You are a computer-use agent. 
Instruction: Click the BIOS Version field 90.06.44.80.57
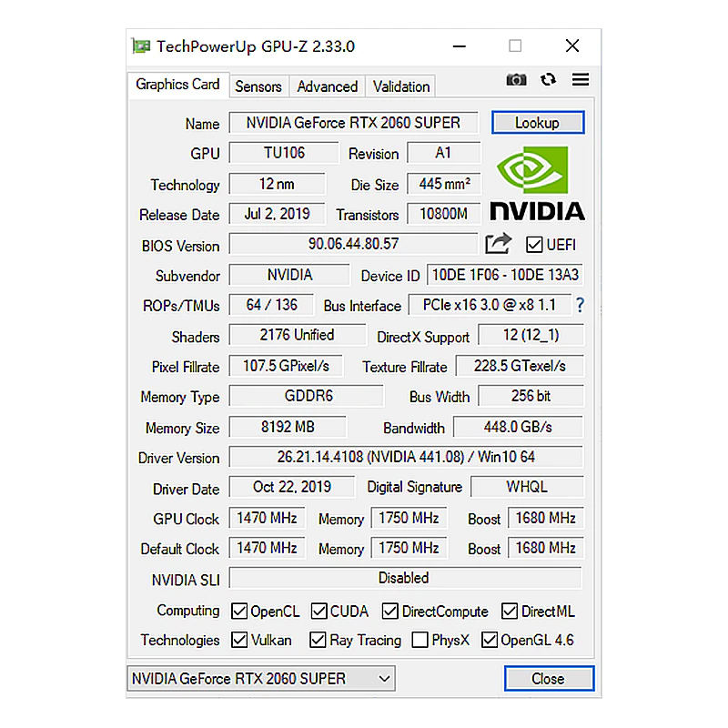click(353, 244)
